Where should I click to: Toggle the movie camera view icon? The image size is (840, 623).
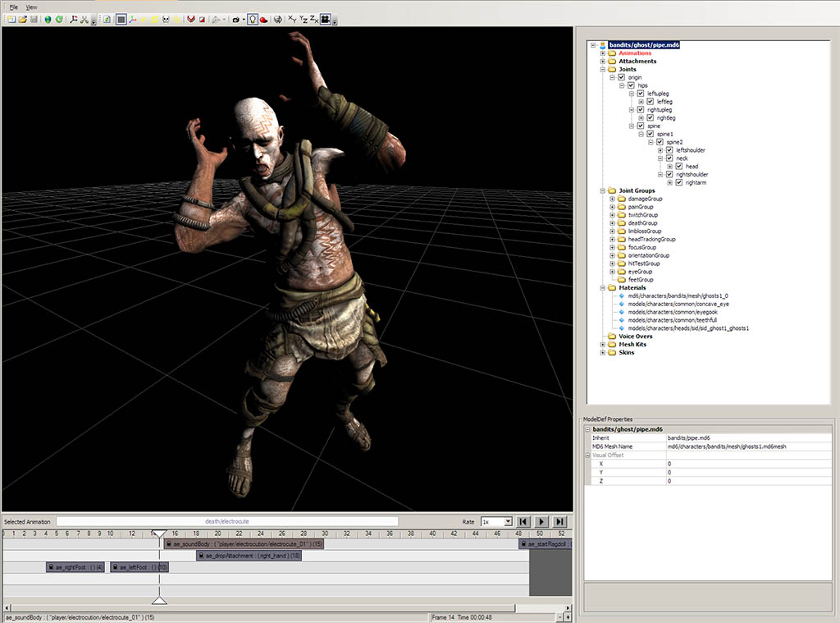point(325,20)
